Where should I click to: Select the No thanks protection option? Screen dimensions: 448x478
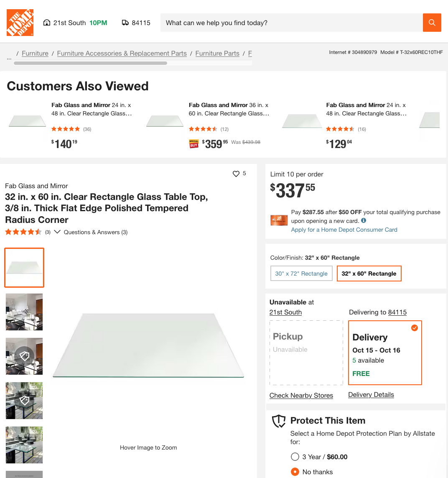coord(295,472)
